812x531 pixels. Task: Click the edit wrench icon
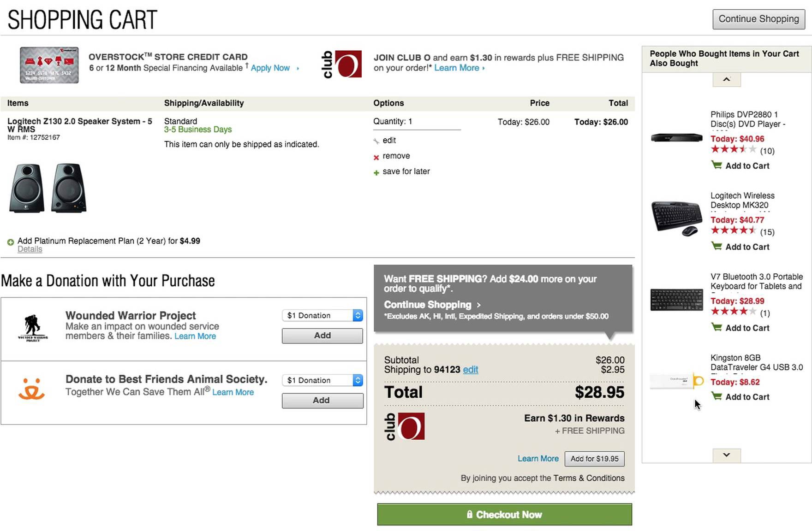tap(376, 141)
